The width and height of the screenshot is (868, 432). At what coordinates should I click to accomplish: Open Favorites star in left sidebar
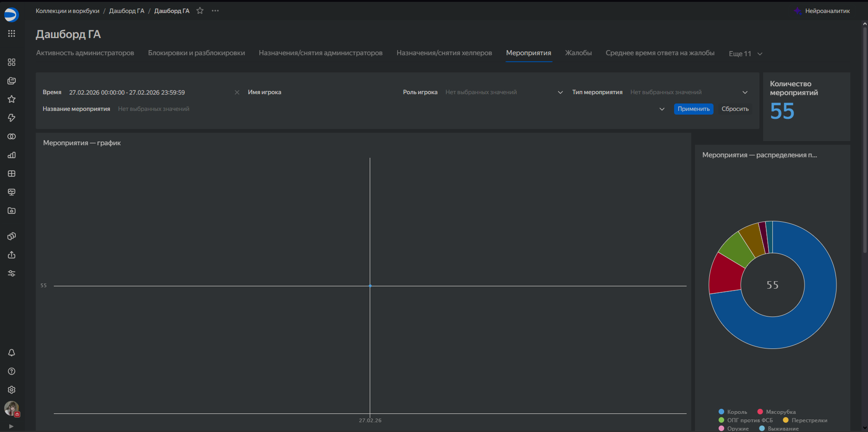coord(12,99)
